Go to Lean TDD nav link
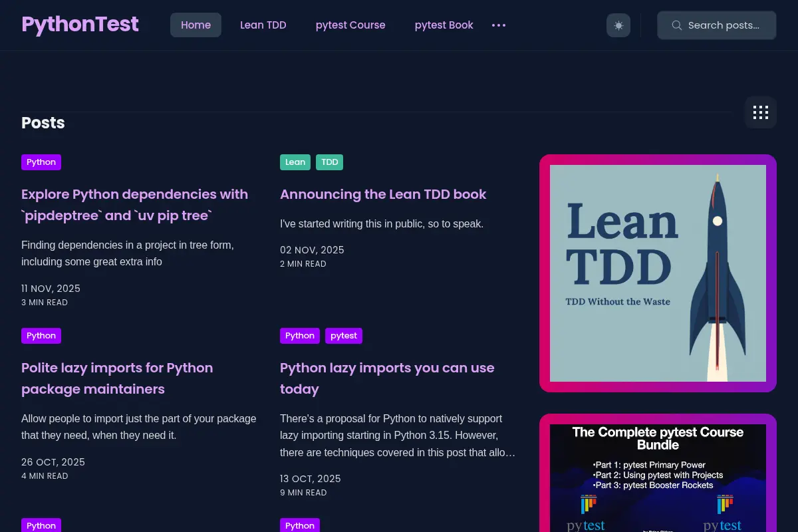 coord(263,25)
